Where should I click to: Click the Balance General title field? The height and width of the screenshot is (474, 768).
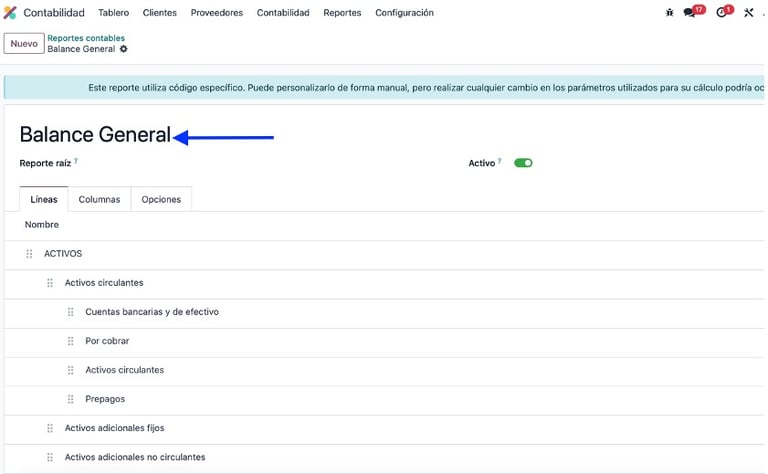95,135
